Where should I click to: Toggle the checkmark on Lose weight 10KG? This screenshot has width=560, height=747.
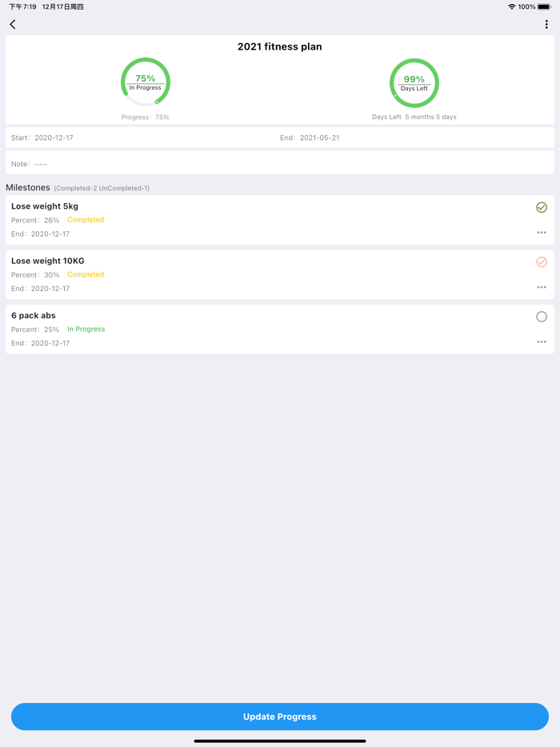(x=542, y=262)
